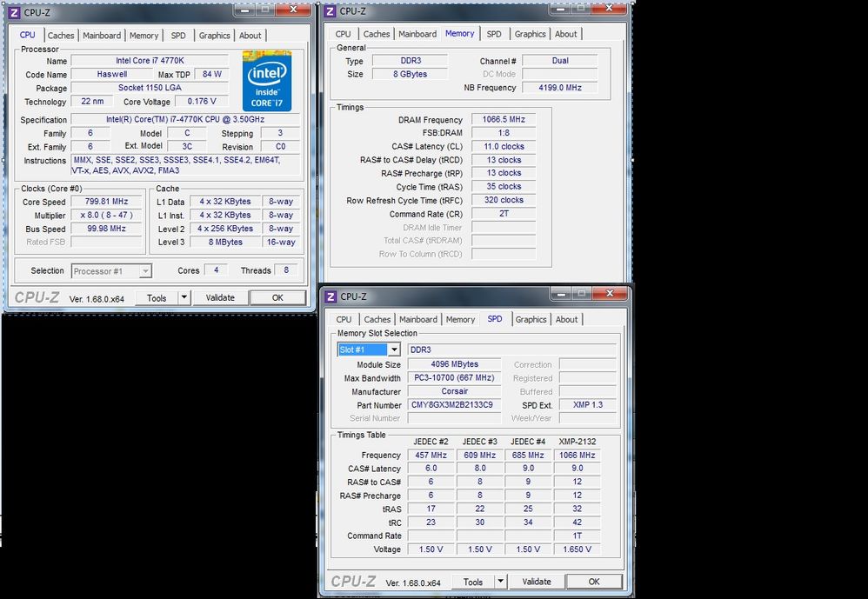Screen dimensions: 868x599
Task: Click the part number "CMY8GX3M2B2133C9"
Action: [x=455, y=405]
